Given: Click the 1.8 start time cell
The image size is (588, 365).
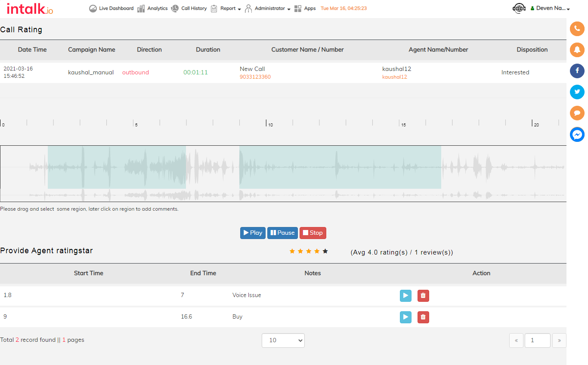Looking at the screenshot, I should click(7, 295).
